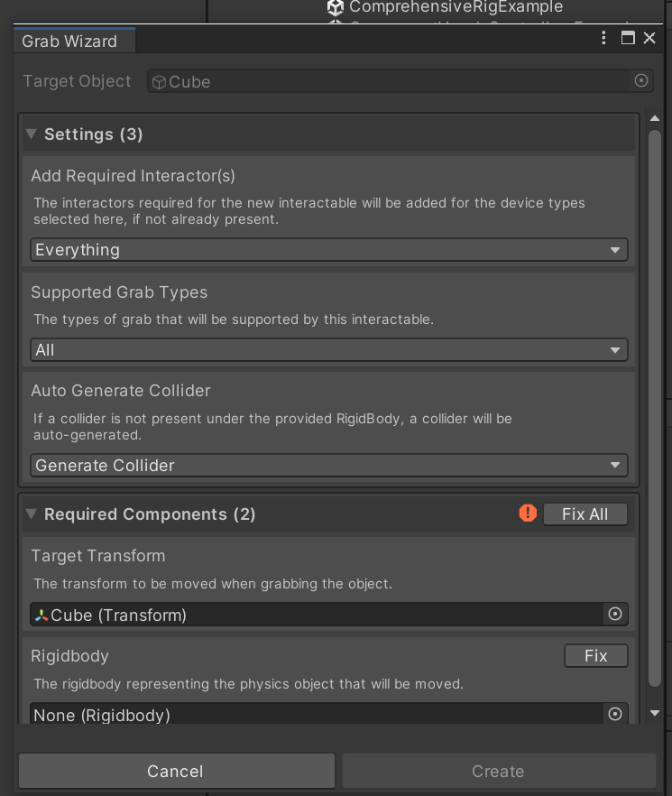Open the Grab Wizard kebab options menu

[604, 38]
